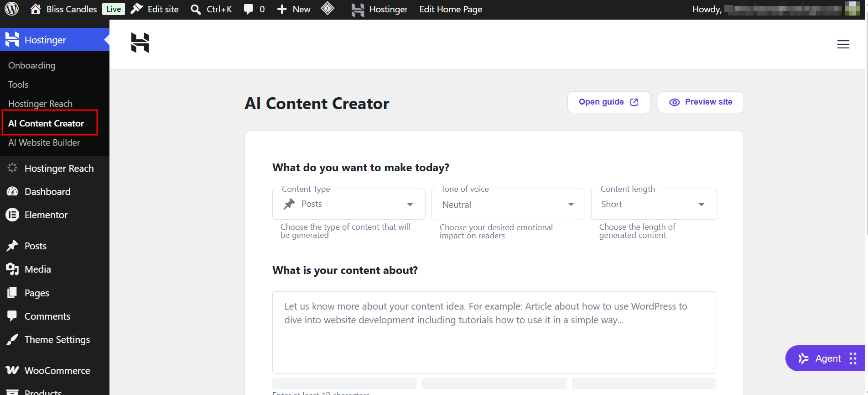The width and height of the screenshot is (868, 395).
Task: Open the Tools submenu item
Action: click(x=18, y=84)
